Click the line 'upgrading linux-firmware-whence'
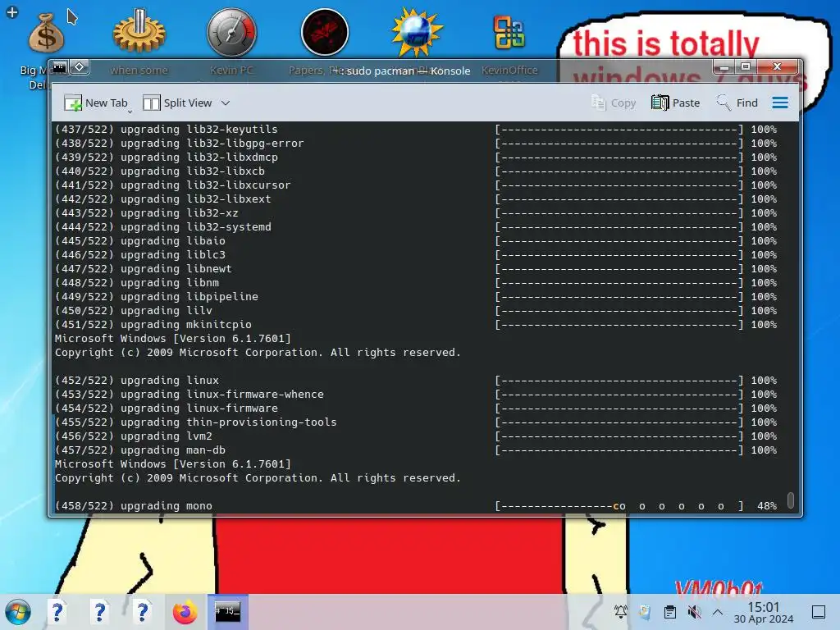Viewport: 840px width, 630px height. (x=222, y=395)
